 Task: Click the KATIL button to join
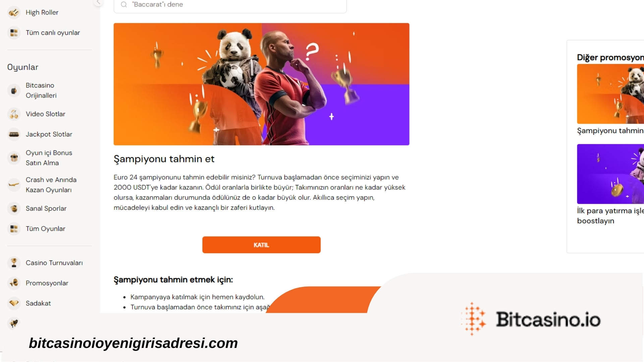pos(261,244)
